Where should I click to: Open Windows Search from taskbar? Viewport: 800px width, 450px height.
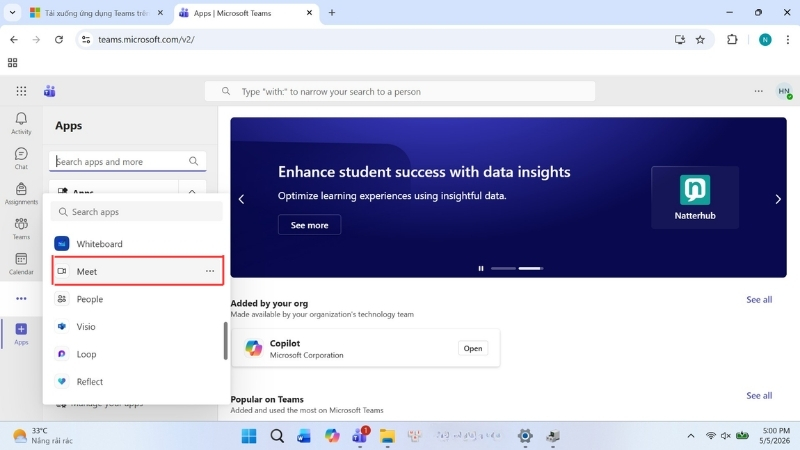(277, 436)
